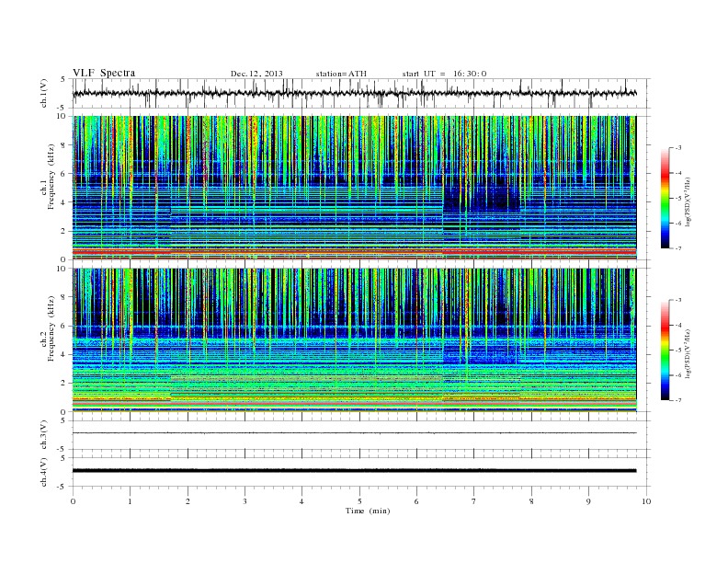Screen dimensions: 728x563
Task: Click the dark blue quiet patch near minute 7 in ch.1 spectrogram
Action: [x=483, y=198]
